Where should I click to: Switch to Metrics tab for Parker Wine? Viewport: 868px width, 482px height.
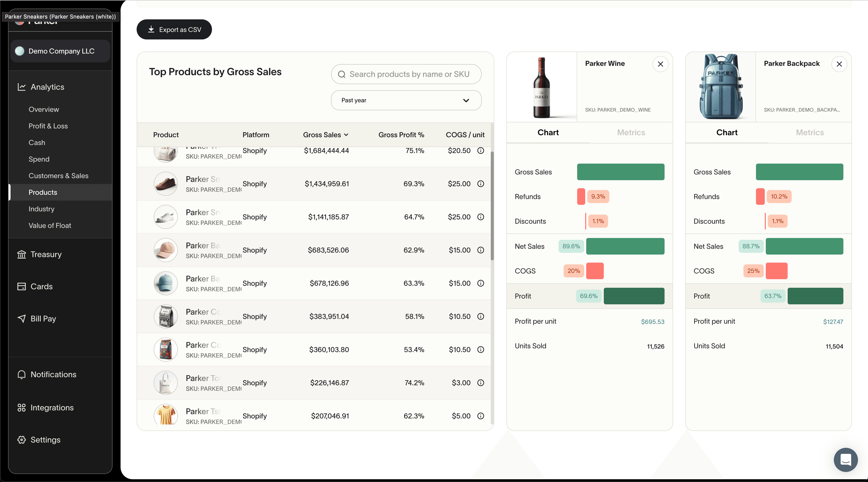point(631,132)
